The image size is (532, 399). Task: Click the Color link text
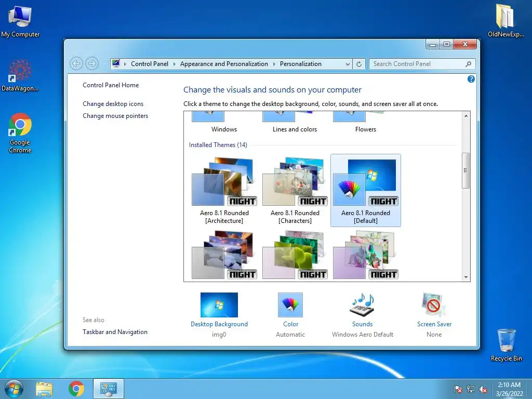[291, 324]
